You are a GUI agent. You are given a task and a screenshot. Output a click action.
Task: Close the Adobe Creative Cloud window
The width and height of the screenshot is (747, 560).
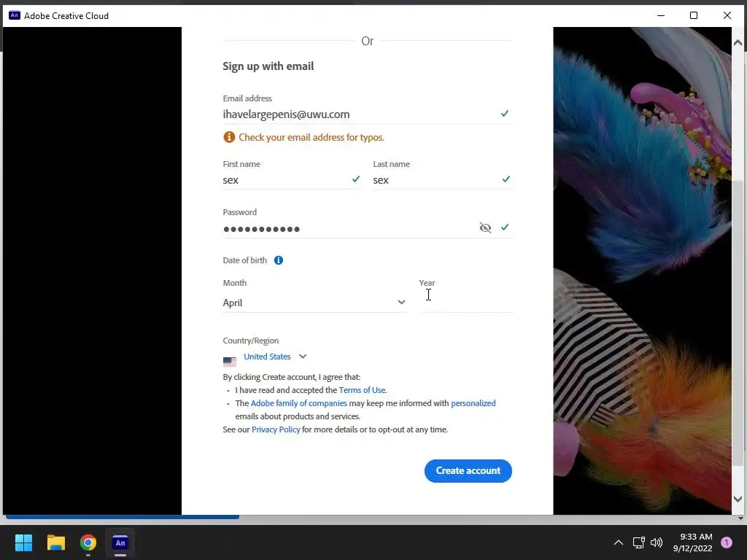(x=727, y=16)
